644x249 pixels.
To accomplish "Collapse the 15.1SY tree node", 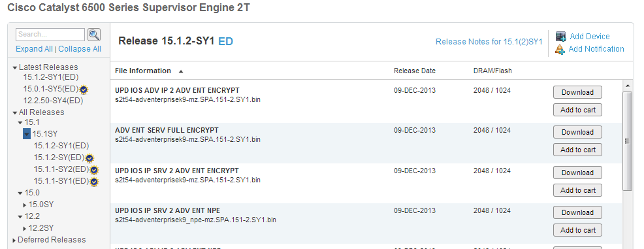I will coord(27,134).
